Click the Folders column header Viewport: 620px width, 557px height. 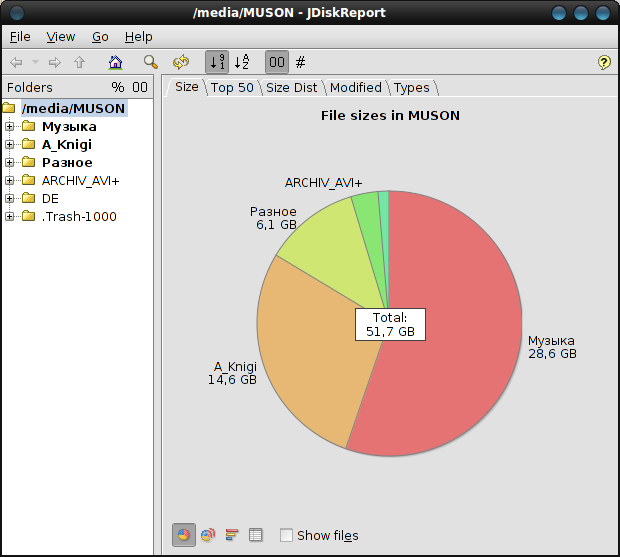[30, 87]
